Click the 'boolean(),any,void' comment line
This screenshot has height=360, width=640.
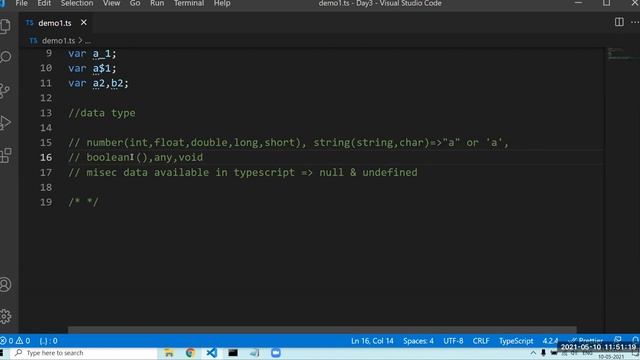[136, 158]
